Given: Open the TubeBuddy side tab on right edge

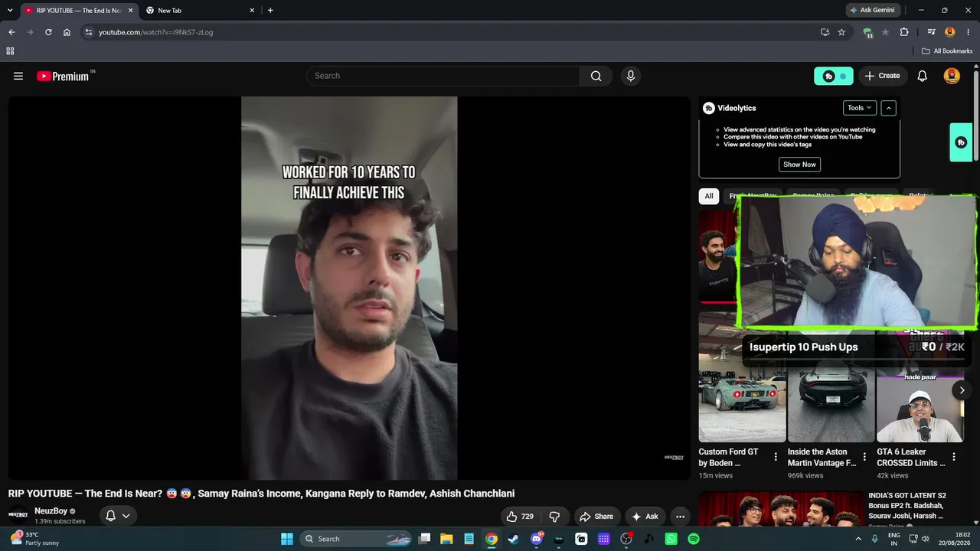Looking at the screenshot, I should (x=961, y=142).
